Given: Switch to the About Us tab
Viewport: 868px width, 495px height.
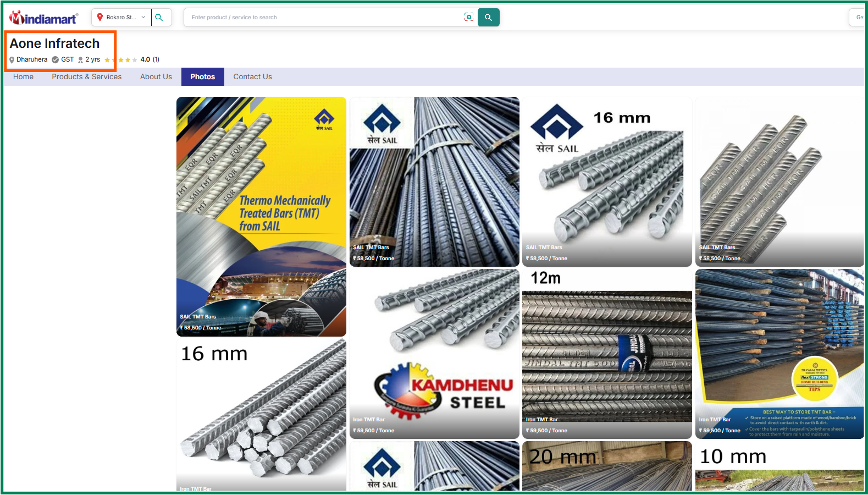Looking at the screenshot, I should tap(156, 76).
